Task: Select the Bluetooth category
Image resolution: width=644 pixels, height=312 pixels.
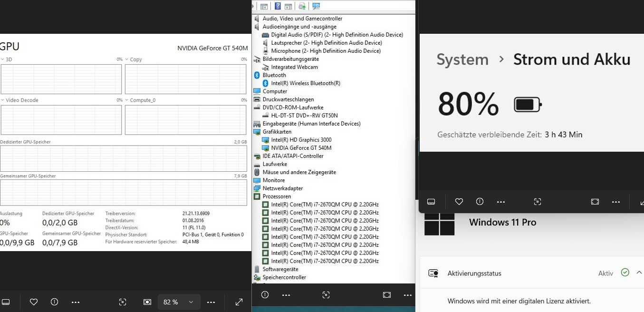Action: tap(274, 75)
